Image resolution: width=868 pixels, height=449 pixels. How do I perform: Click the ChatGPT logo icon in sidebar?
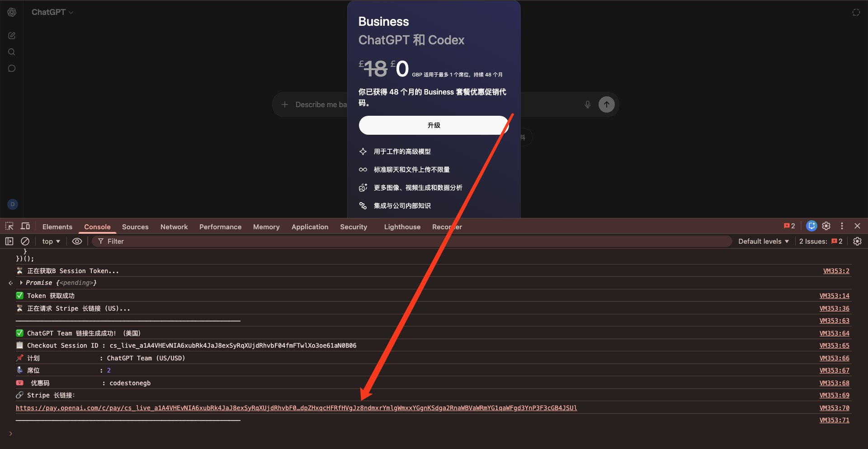coord(12,12)
